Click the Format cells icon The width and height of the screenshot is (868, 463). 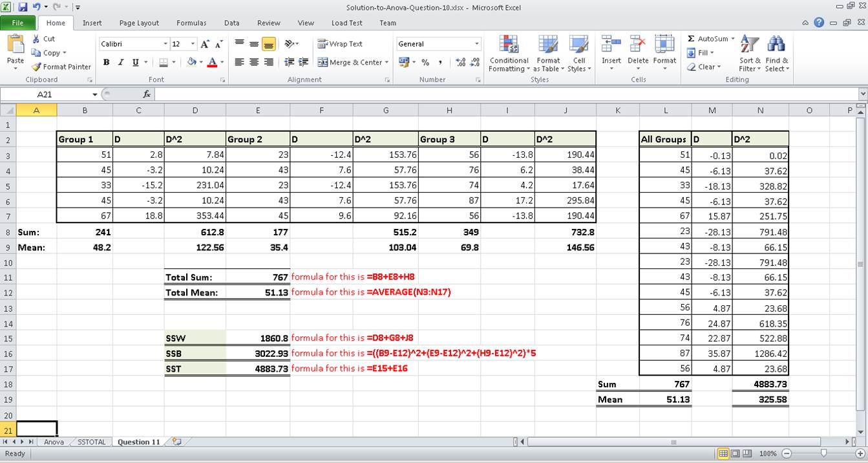coord(664,45)
